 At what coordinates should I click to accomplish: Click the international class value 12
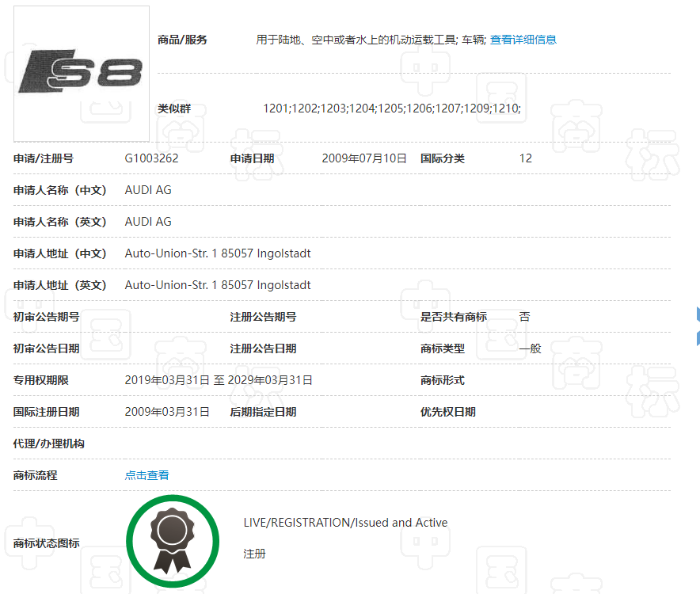point(526,158)
